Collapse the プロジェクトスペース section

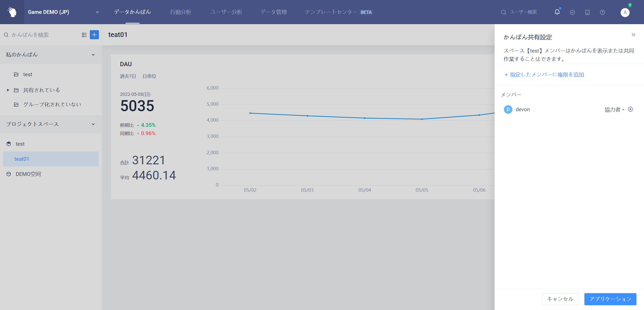point(93,124)
